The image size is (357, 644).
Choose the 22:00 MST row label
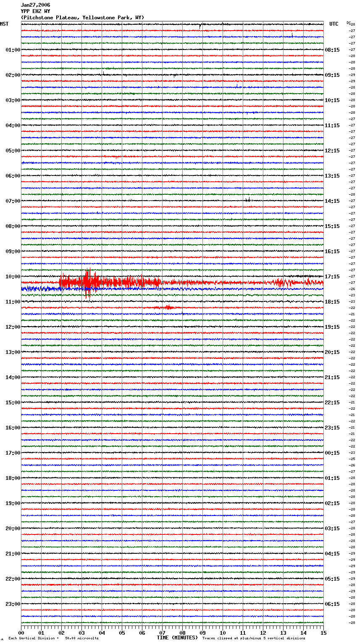[x=13, y=579]
